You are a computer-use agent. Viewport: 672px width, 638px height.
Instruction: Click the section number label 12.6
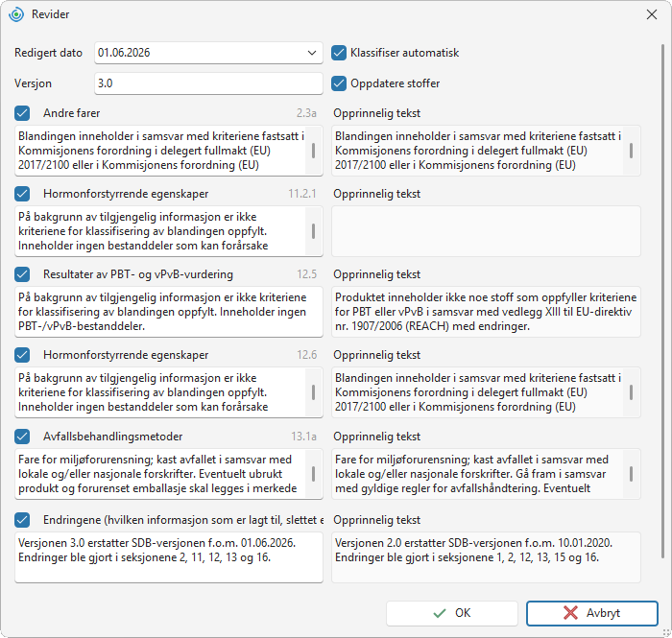pyautogui.click(x=307, y=355)
